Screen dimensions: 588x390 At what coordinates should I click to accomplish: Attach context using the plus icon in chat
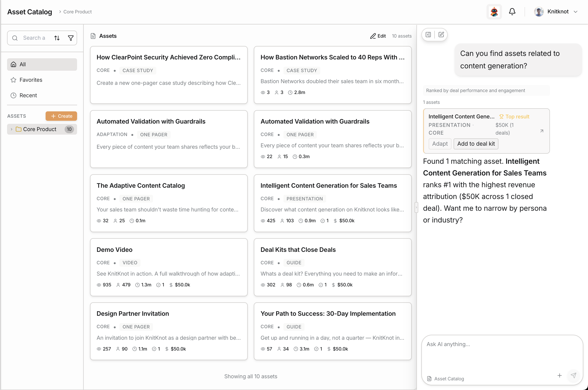pos(560,376)
